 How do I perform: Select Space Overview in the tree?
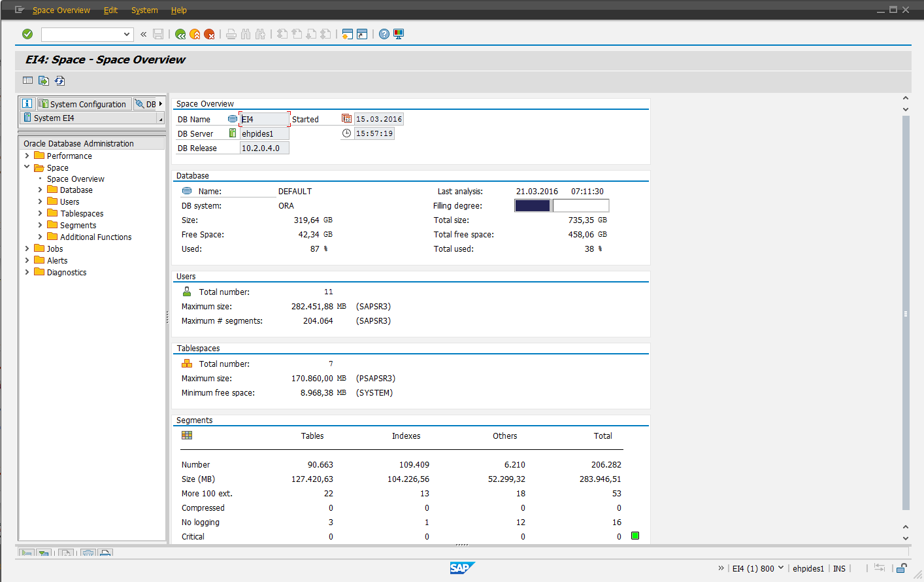(x=76, y=179)
